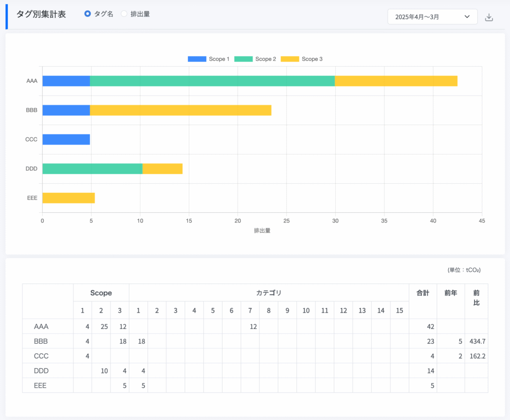Toggle Scope 3 legend yellow swatch
The height and width of the screenshot is (420, 510).
290,59
